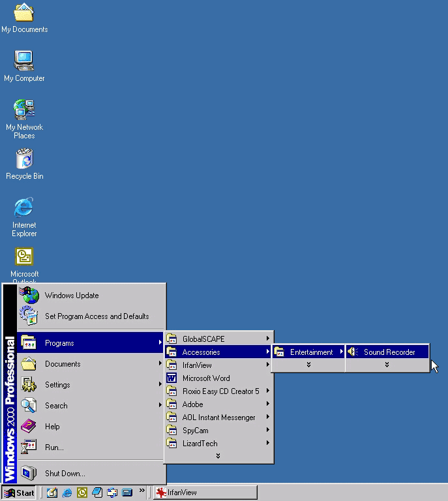
Task: Open the Programs menu entry
Action: (x=91, y=343)
